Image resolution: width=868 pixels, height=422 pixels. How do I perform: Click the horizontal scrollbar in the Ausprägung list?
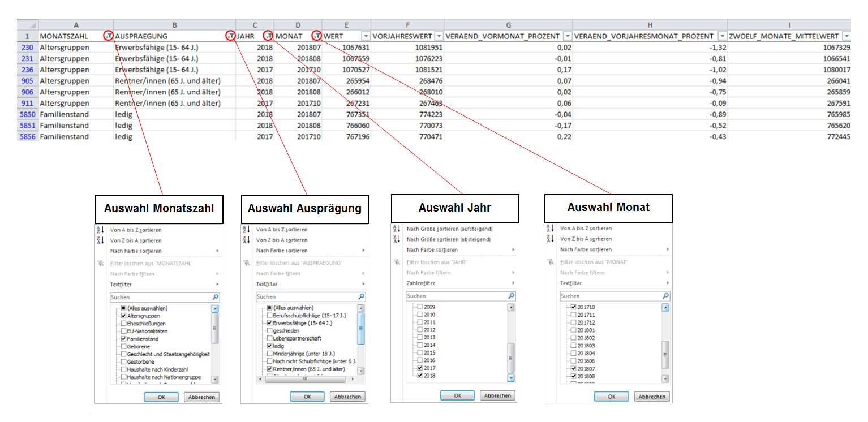pos(304,380)
